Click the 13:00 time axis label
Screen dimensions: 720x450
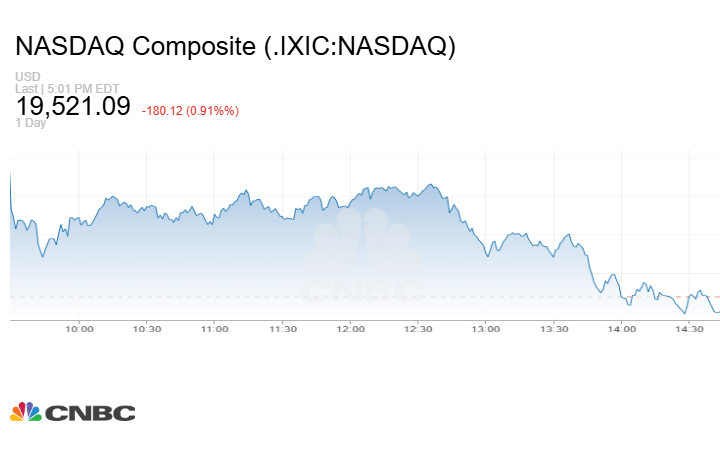coord(486,329)
